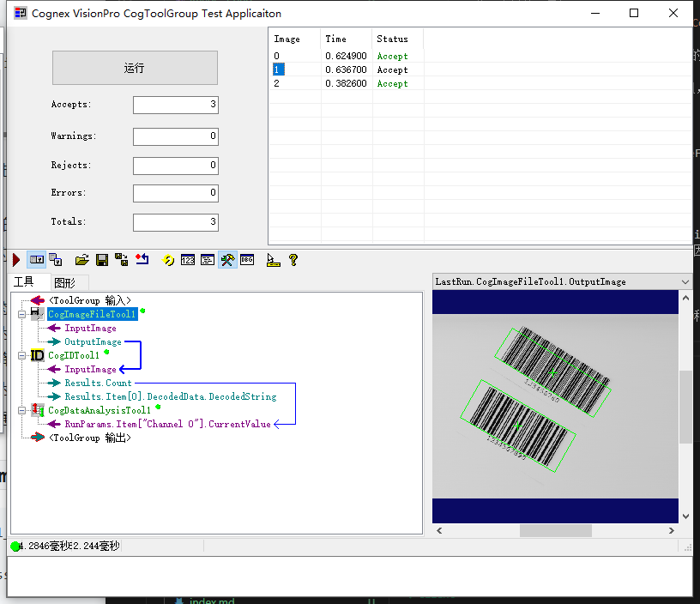Click the DBG debug window icon
700x604 pixels.
pyautogui.click(x=247, y=259)
